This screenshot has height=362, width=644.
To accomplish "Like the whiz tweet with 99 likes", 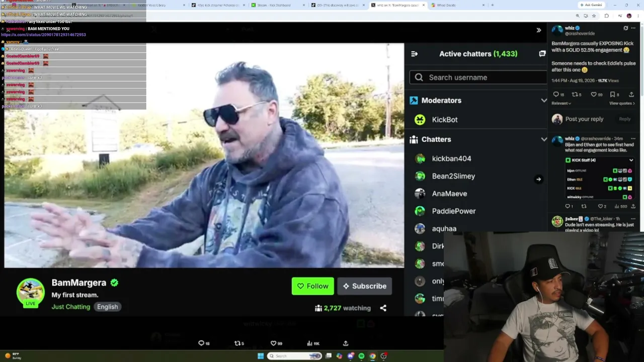I will pos(593,95).
